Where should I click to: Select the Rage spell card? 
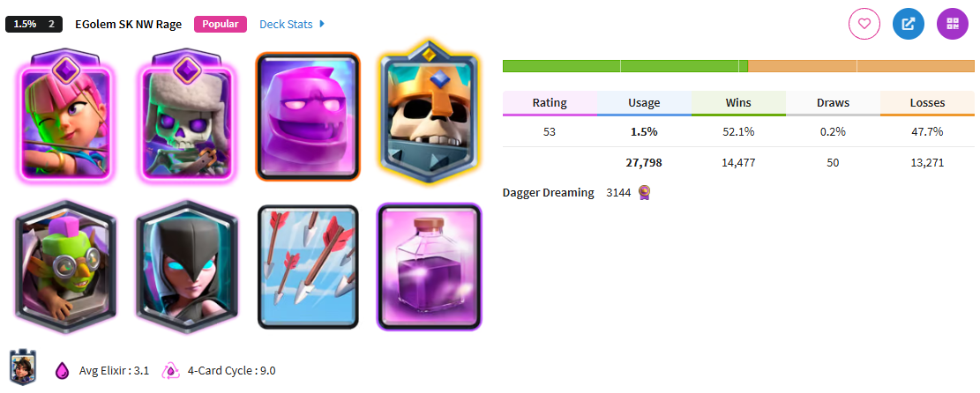click(x=430, y=267)
